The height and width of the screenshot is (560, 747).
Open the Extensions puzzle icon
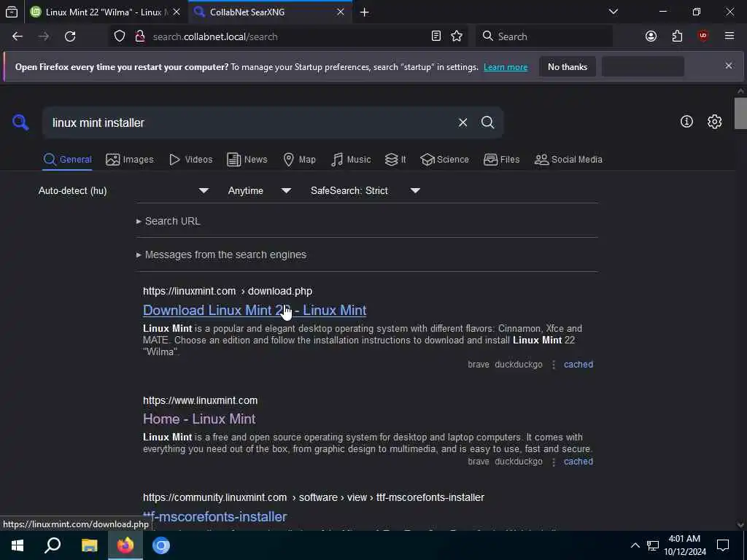[677, 36]
